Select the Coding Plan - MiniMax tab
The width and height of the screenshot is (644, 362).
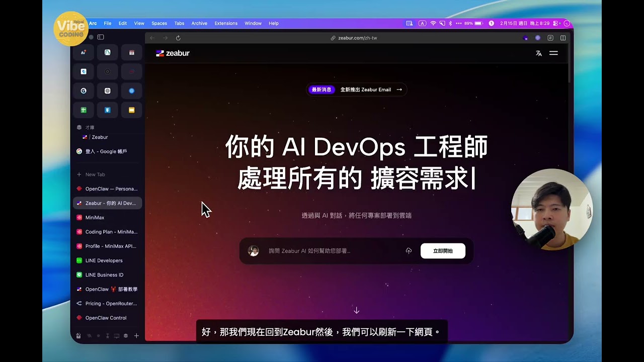pos(108,232)
